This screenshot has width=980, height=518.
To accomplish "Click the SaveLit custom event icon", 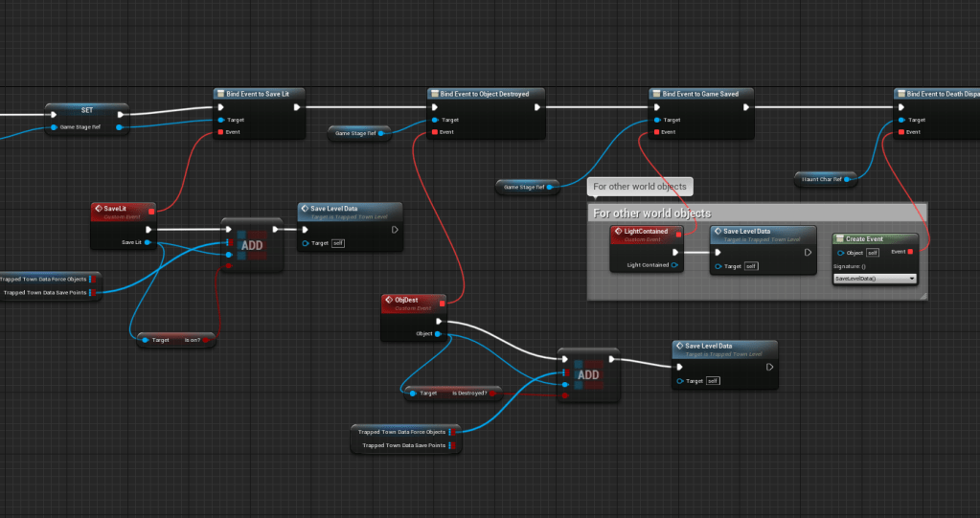I will point(99,209).
